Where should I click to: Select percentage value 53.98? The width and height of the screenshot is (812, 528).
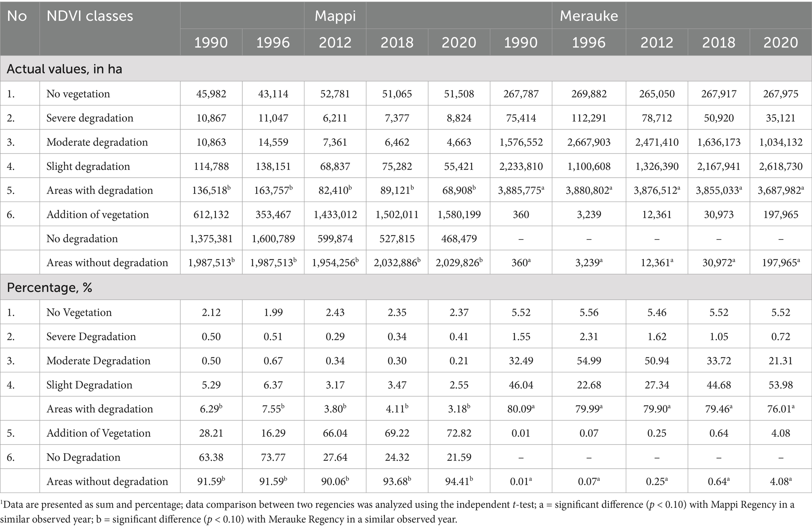tap(781, 385)
